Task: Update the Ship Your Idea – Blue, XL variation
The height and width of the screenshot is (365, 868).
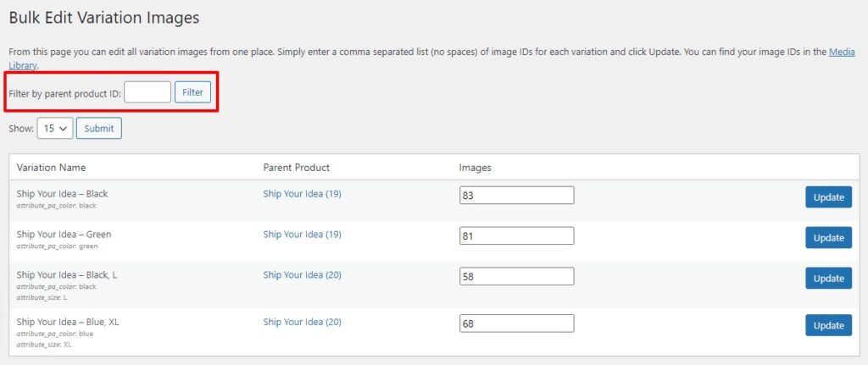Action: [x=827, y=325]
